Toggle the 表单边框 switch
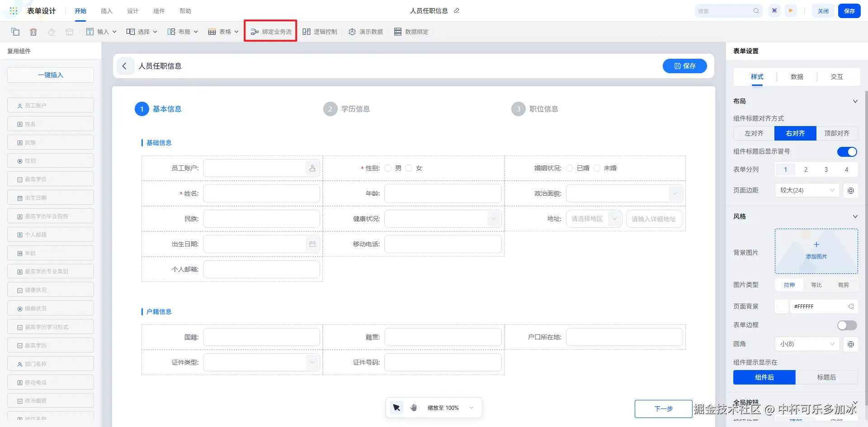 pos(847,325)
